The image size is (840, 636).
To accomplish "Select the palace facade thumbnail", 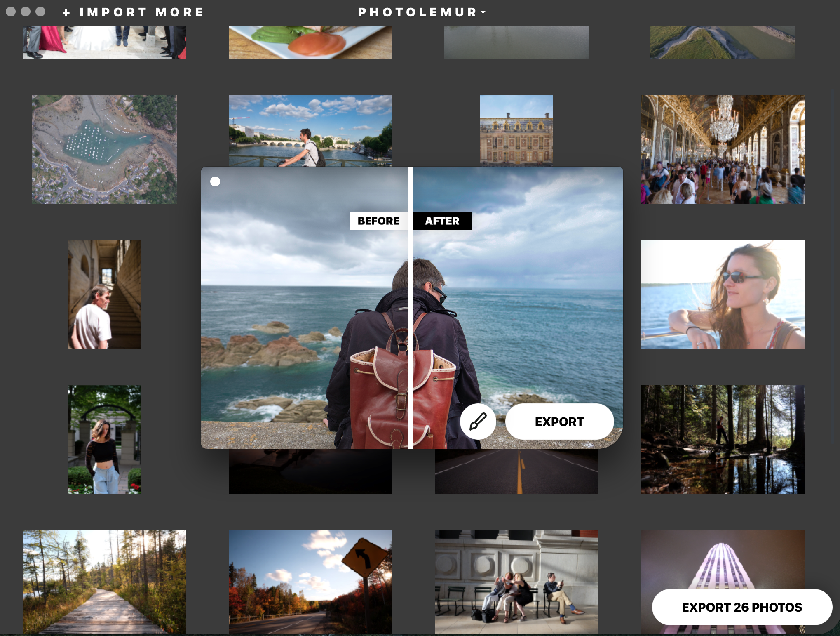I will (516, 131).
